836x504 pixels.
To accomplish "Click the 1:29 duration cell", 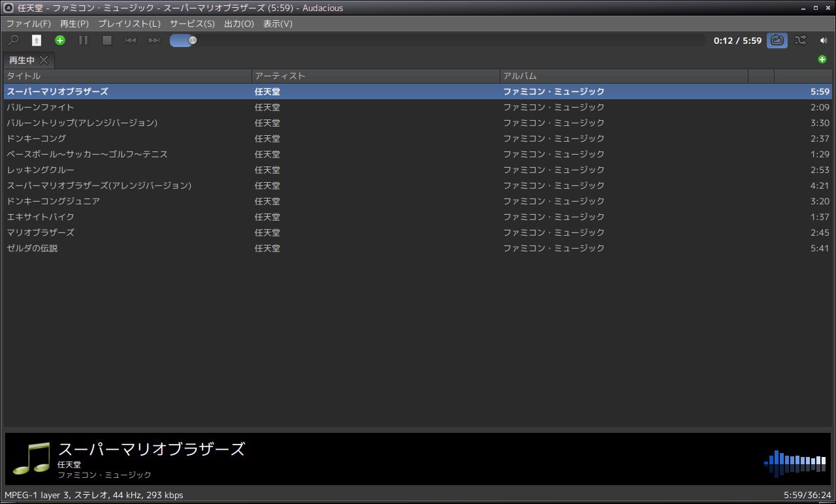I will coord(820,154).
